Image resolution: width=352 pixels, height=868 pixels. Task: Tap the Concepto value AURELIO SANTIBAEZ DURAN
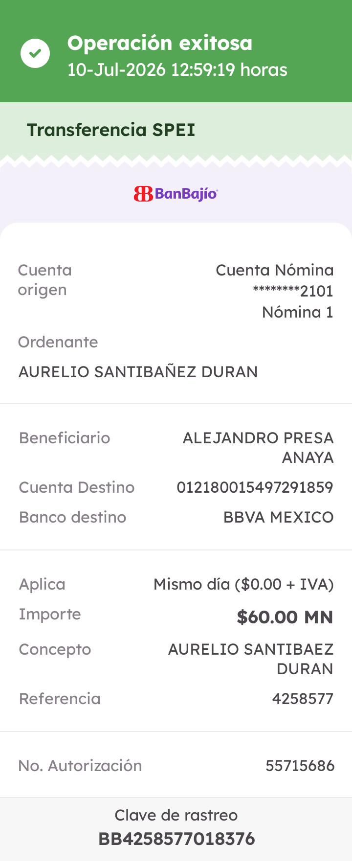tap(251, 659)
